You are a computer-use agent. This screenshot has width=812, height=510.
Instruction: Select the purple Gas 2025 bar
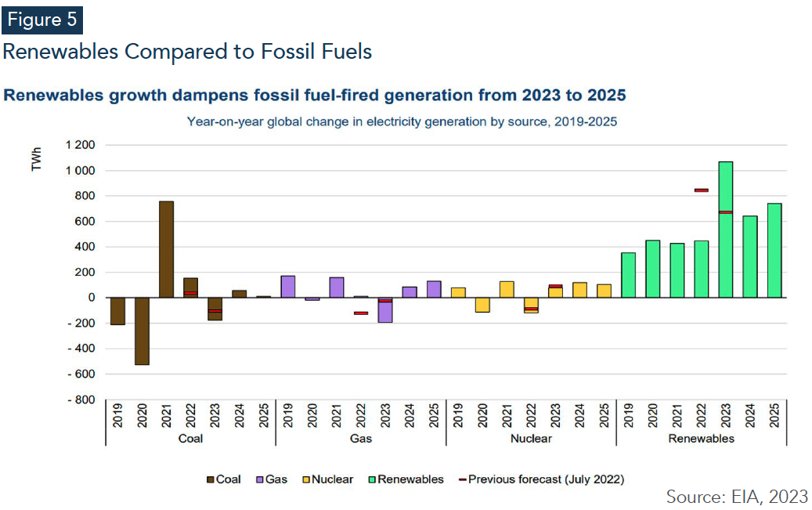click(x=434, y=289)
